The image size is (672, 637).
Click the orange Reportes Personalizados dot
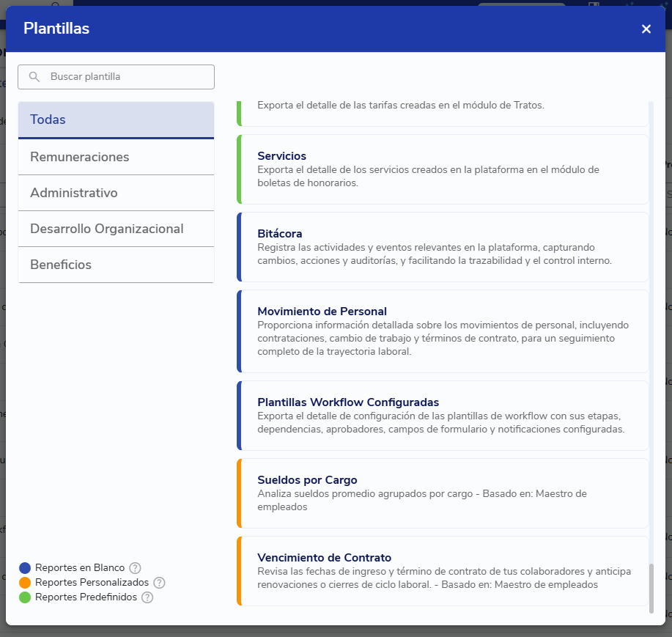(25, 583)
